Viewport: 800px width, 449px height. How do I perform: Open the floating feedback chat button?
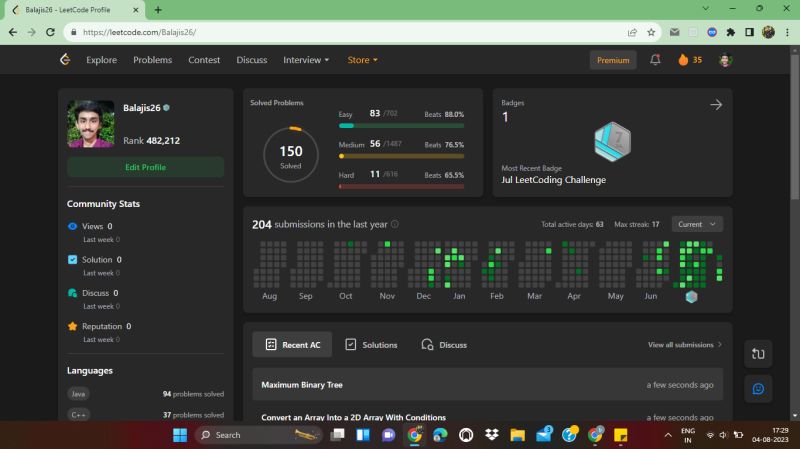coord(758,389)
